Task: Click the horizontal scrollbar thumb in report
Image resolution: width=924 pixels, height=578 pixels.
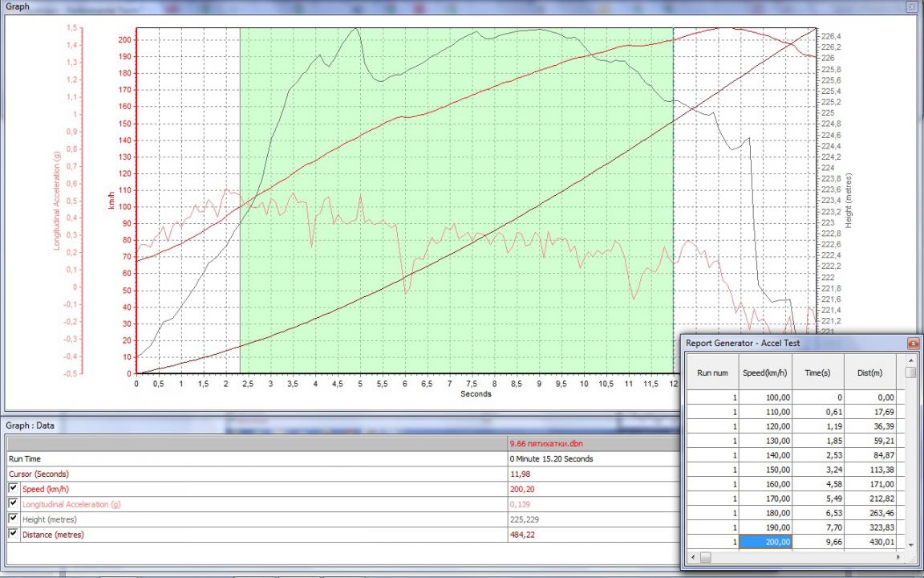Action: point(706,557)
